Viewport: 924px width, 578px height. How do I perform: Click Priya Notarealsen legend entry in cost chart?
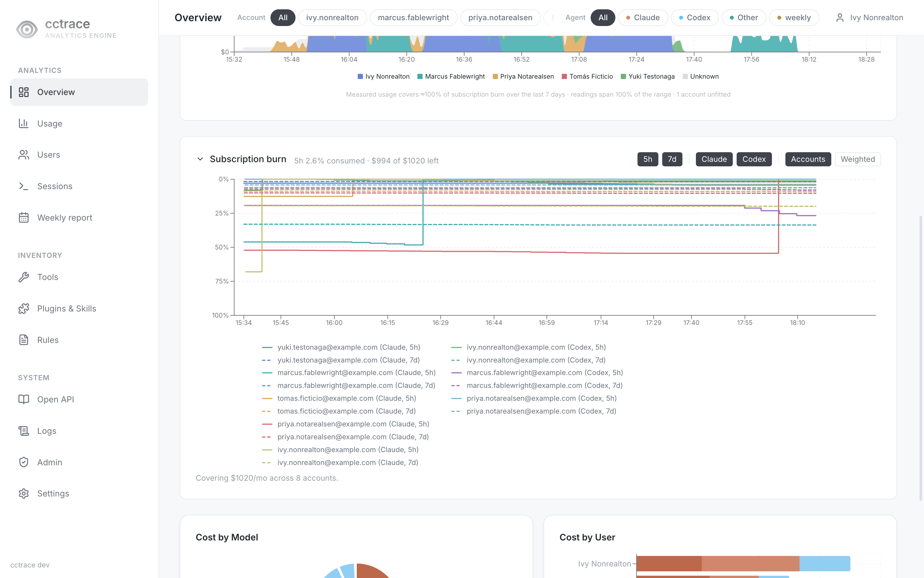523,76
